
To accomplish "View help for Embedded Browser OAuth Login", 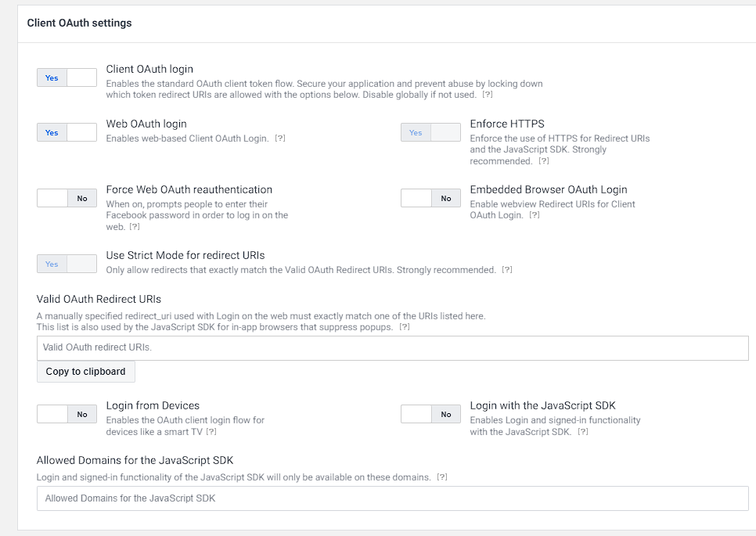I will pos(534,214).
